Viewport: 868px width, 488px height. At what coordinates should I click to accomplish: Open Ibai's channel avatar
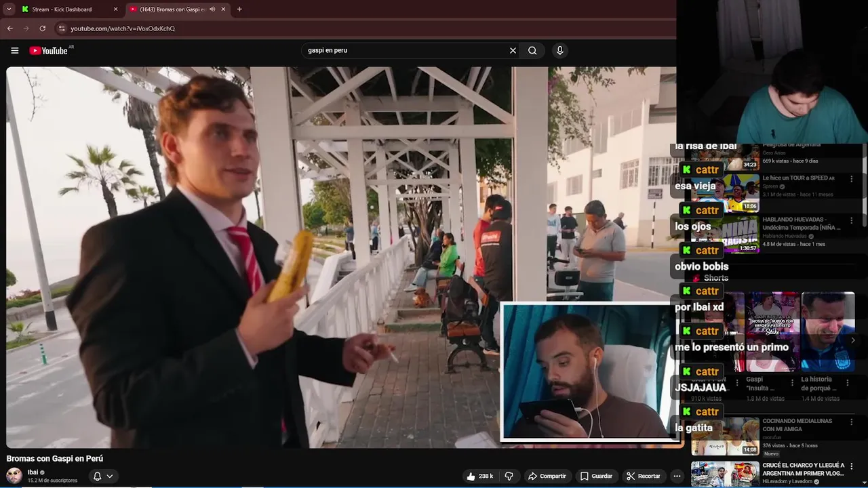(14, 476)
